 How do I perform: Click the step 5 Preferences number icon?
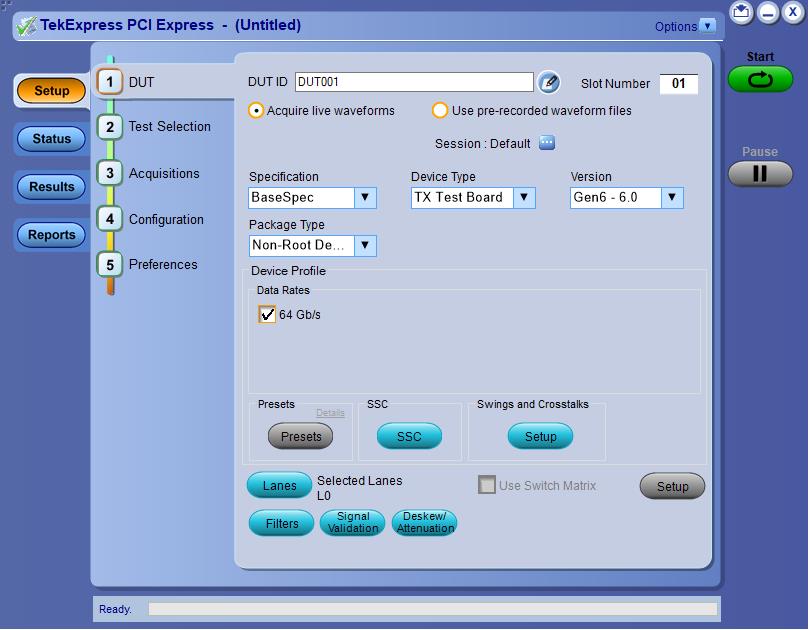tap(110, 264)
